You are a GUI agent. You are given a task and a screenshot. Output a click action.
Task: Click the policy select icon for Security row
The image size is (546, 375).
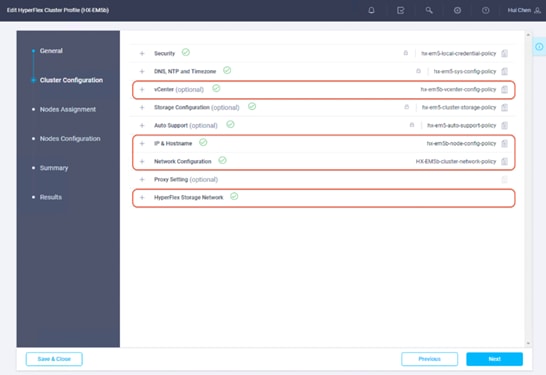coord(504,53)
